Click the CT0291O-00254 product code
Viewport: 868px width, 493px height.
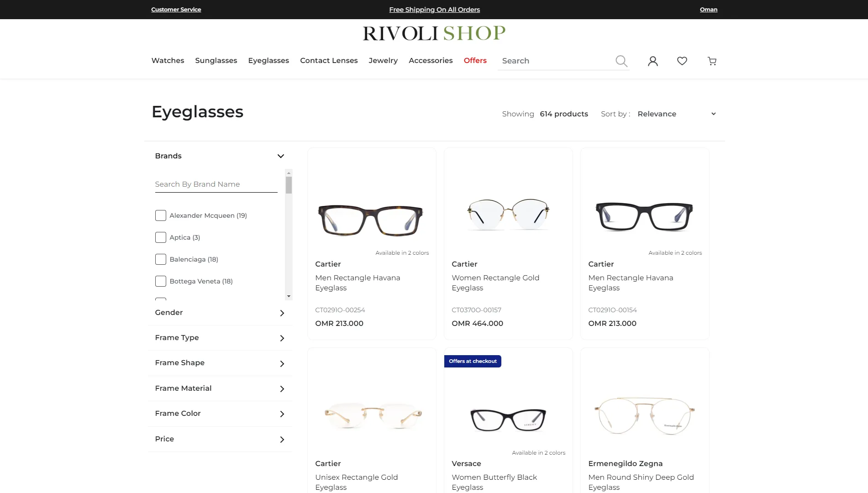[340, 310]
